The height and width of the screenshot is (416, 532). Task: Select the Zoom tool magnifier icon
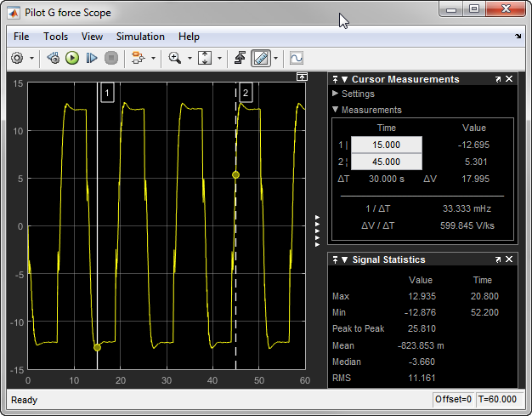coord(174,58)
